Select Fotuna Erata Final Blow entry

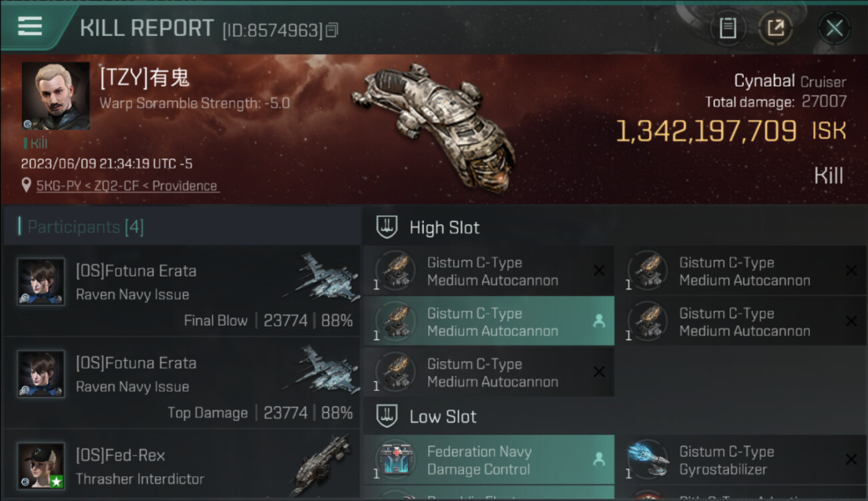click(x=182, y=291)
